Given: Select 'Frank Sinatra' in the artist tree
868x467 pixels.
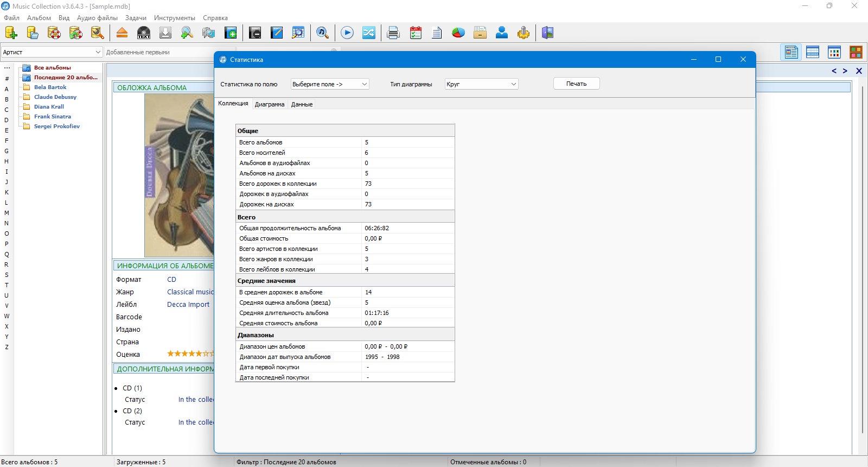Looking at the screenshot, I should [53, 116].
